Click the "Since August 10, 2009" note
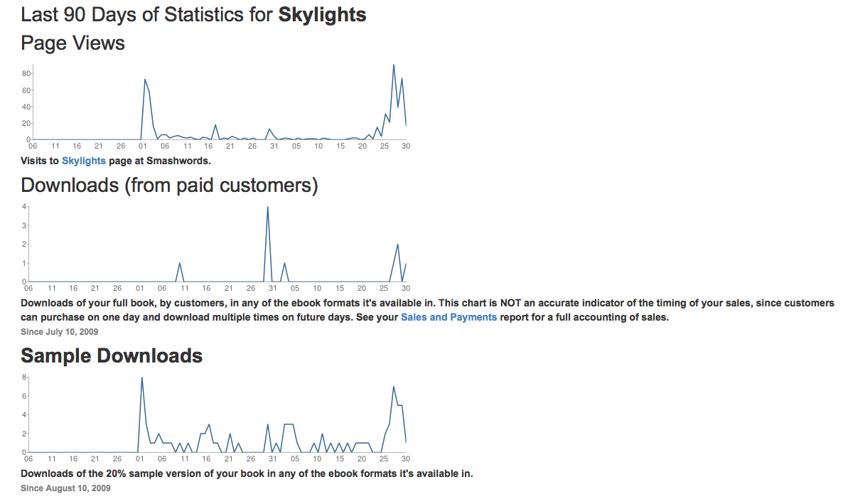The image size is (843, 504). tap(65, 488)
